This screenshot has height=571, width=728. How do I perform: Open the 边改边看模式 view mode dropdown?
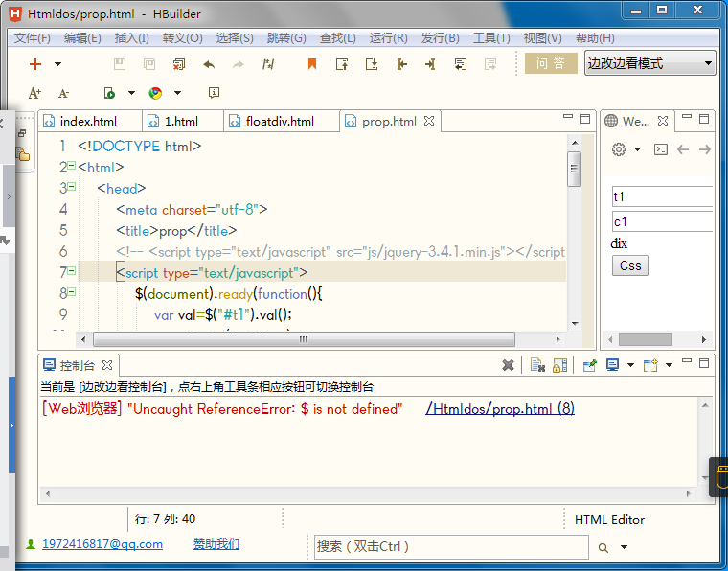pos(650,63)
